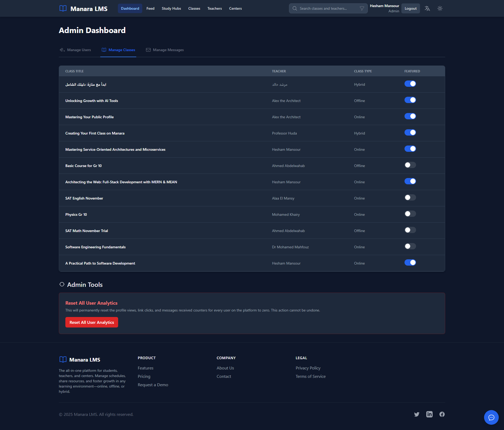
Task: Open the Privacy Policy footer link
Action: pos(308,368)
